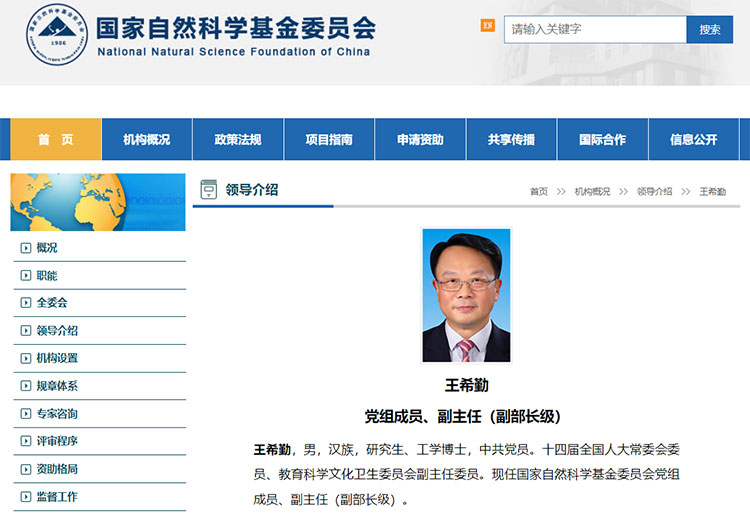
Task: Click the 领导介绍 section header icon
Action: pos(209,189)
